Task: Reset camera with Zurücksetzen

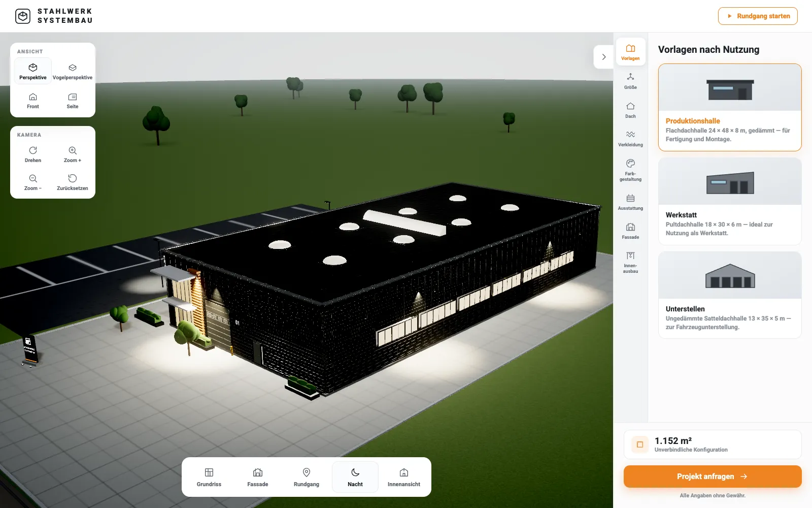Action: click(73, 182)
